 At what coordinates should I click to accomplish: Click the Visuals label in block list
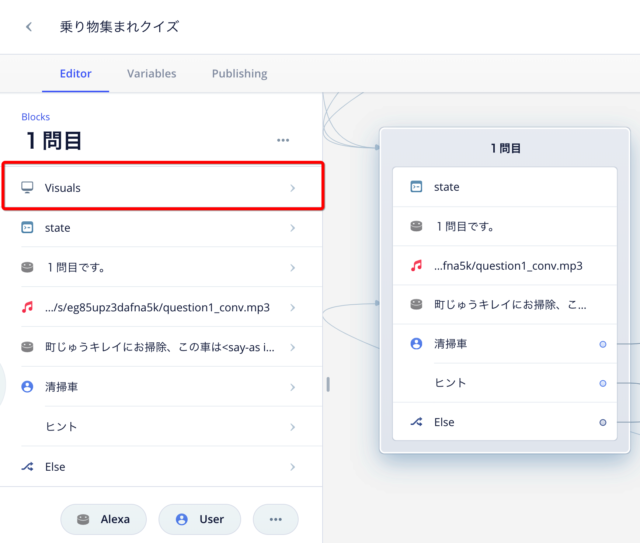(62, 188)
